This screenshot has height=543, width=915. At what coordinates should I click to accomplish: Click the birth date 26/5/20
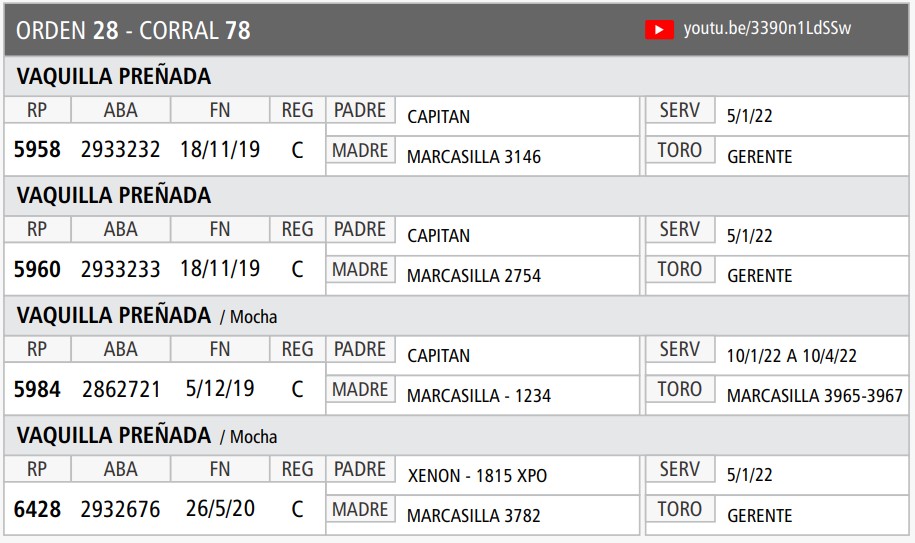coord(220,509)
